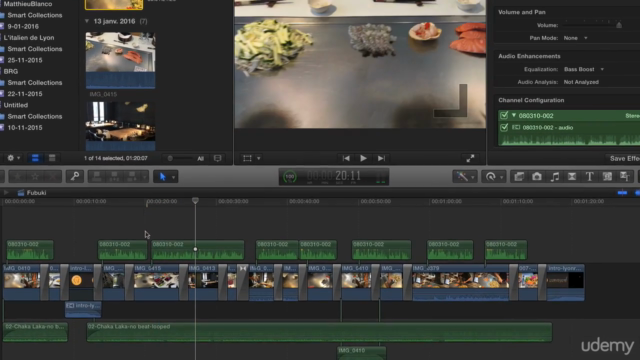Open background tasks 100 percent indicator
The image size is (640, 360).
click(x=290, y=177)
